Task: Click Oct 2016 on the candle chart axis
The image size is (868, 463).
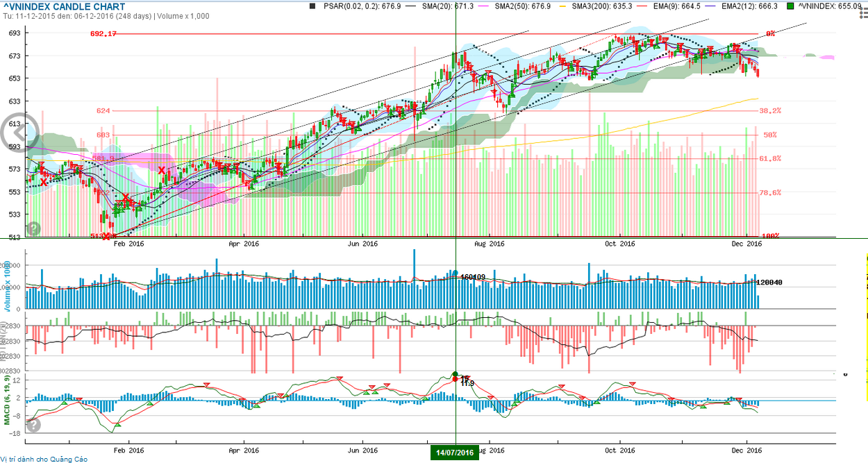Action: (x=620, y=244)
